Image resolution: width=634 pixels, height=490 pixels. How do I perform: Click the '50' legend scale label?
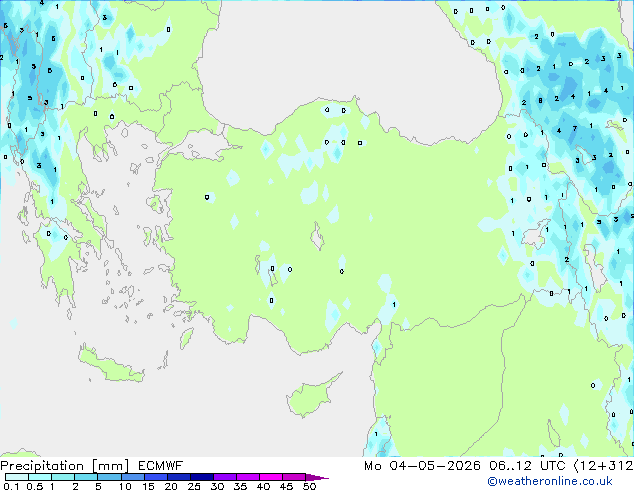coord(310,486)
